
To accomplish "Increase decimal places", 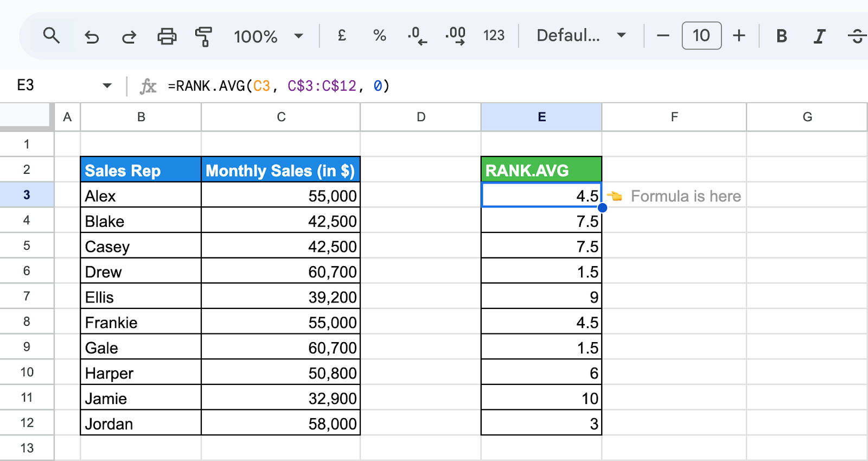I will click(x=455, y=36).
